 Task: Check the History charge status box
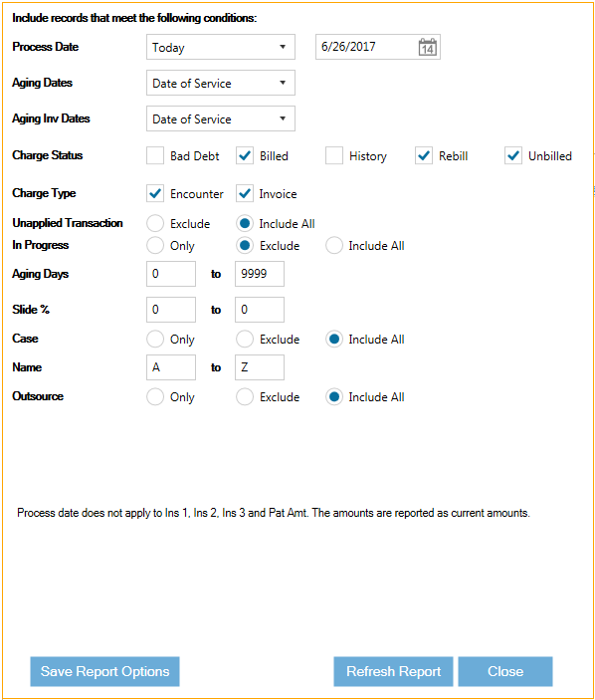click(x=334, y=155)
